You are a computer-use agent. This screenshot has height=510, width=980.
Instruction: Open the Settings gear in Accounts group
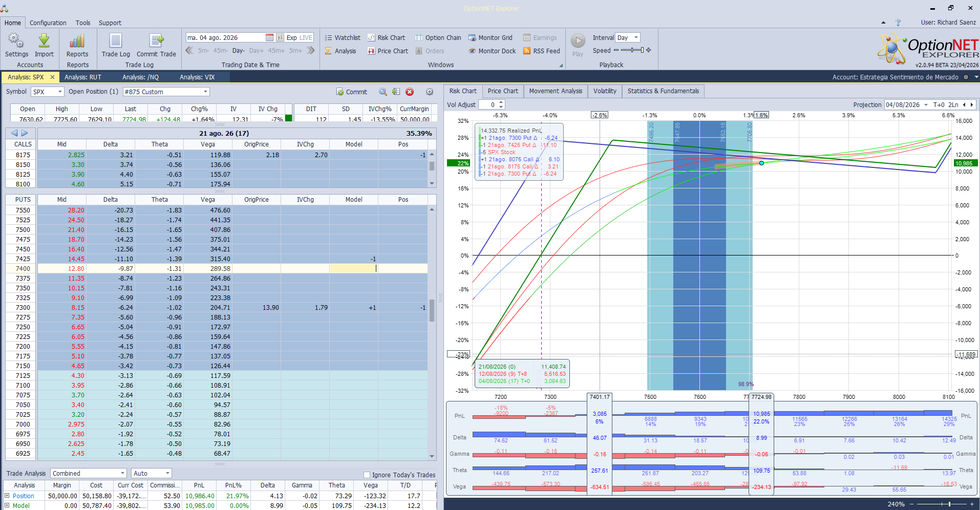pos(16,45)
